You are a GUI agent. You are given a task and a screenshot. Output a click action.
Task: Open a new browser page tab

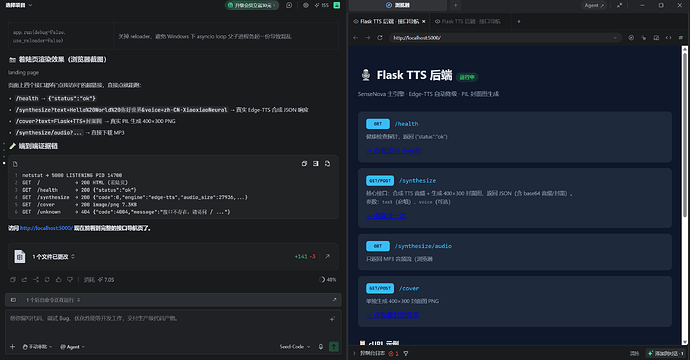(519, 21)
